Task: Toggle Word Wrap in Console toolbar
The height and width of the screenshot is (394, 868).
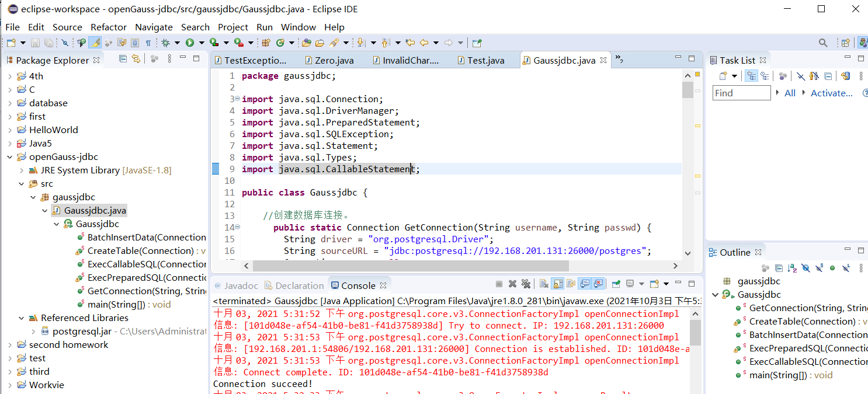Action: click(571, 284)
